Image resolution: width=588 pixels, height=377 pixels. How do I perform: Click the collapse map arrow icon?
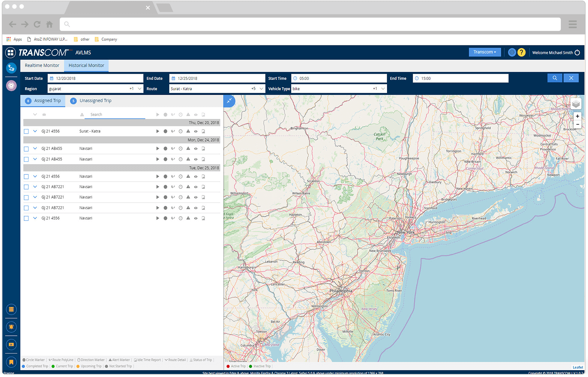(x=229, y=101)
